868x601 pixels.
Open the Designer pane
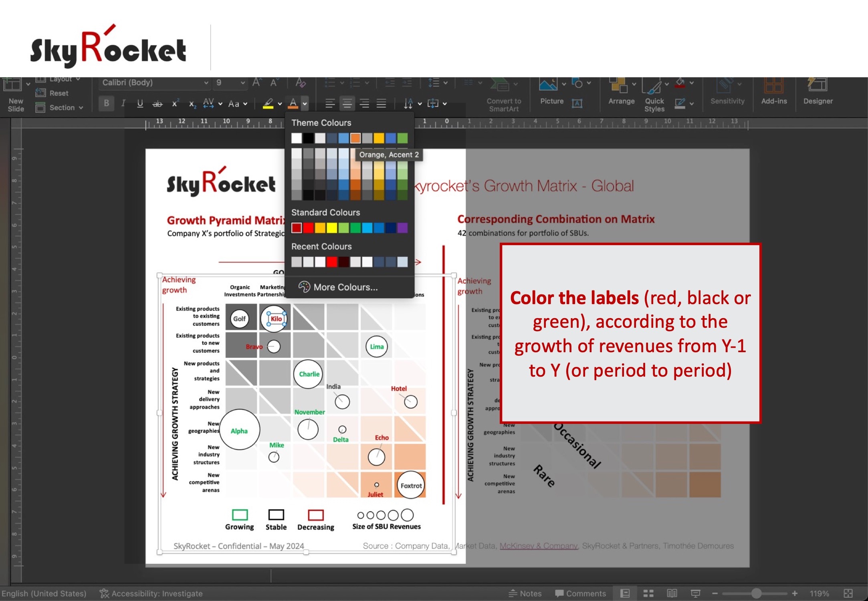tap(818, 91)
